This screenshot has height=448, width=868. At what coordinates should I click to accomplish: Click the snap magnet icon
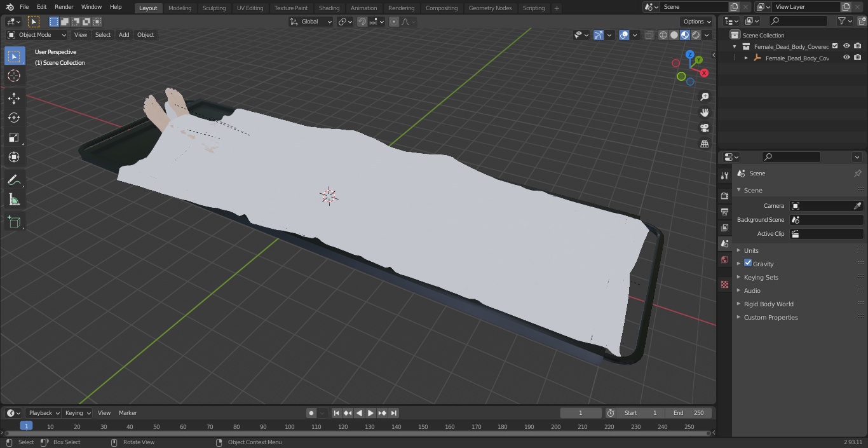[x=362, y=22]
